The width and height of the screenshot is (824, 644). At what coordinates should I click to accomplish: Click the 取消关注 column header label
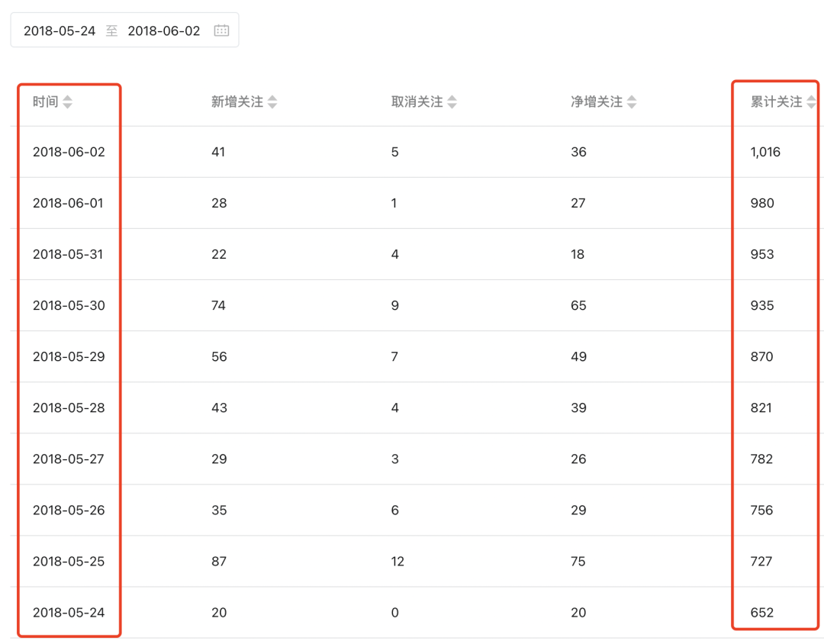(x=417, y=102)
